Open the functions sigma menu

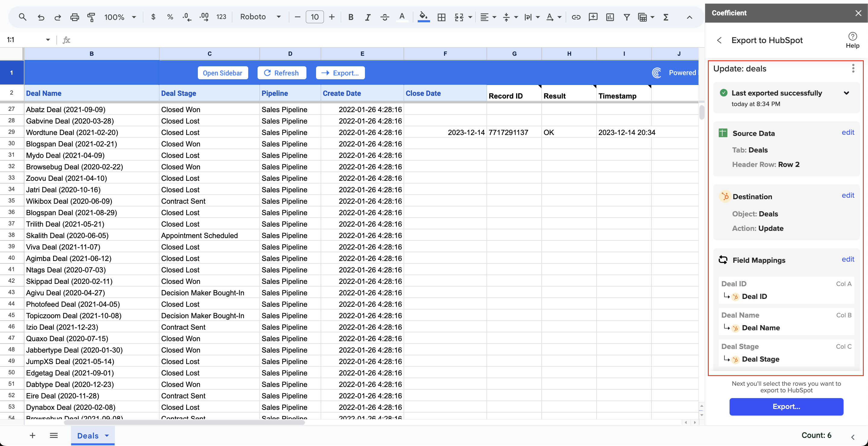[666, 17]
